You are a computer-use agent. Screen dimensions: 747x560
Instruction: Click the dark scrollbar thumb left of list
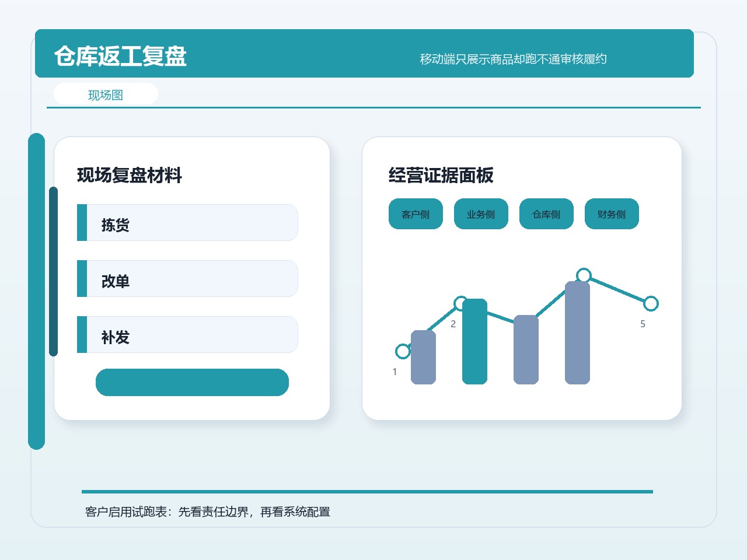pyautogui.click(x=54, y=271)
